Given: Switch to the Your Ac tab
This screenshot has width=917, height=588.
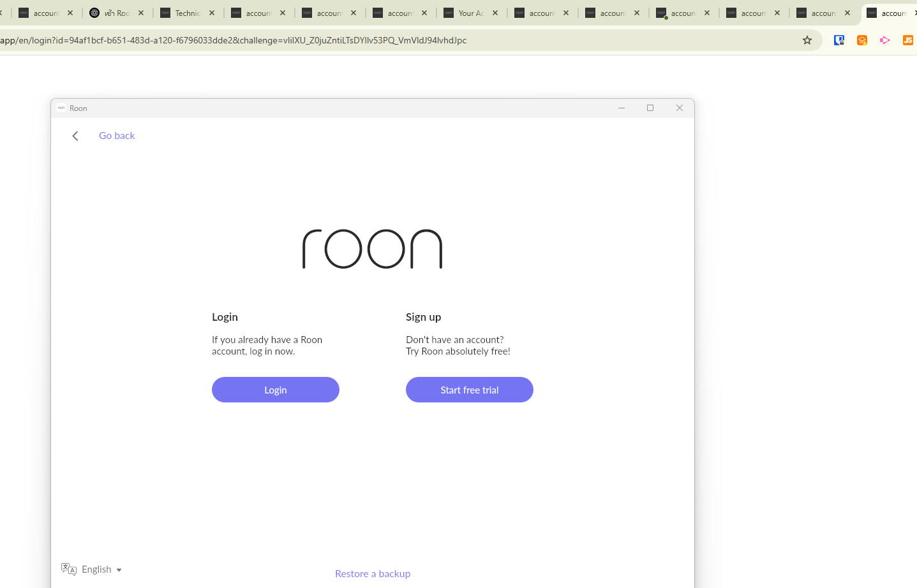Looking at the screenshot, I should 472,13.
